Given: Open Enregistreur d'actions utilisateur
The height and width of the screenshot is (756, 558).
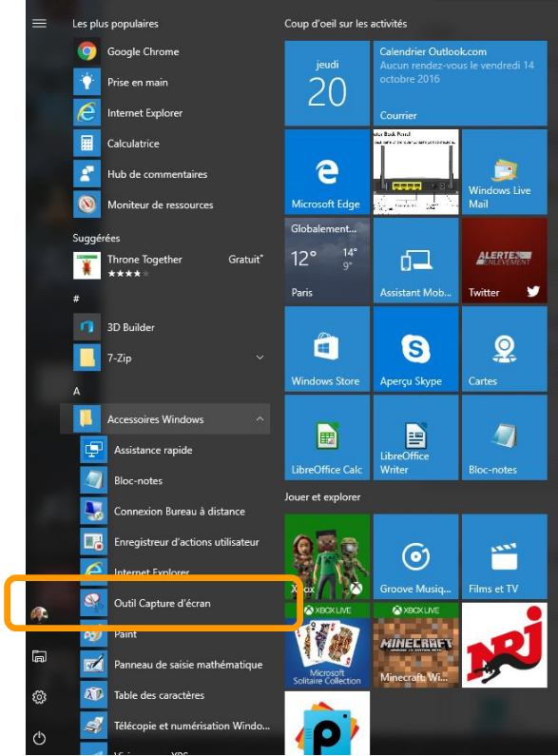Looking at the screenshot, I should point(175,542).
